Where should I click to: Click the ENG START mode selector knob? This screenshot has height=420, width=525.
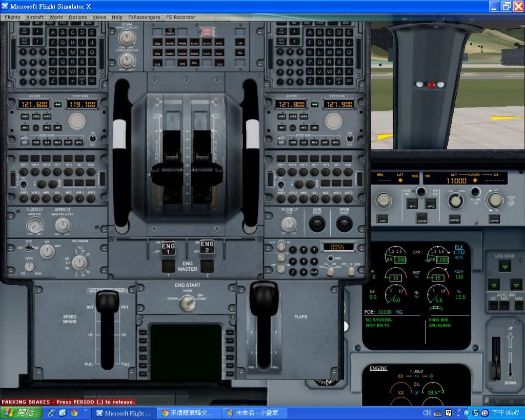pyautogui.click(x=188, y=303)
